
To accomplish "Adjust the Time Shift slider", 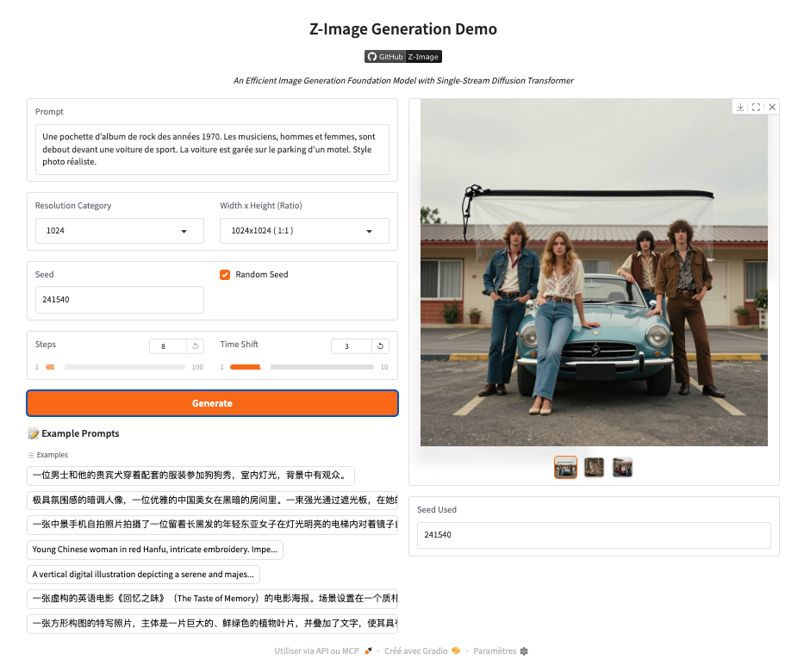I will tap(264, 367).
